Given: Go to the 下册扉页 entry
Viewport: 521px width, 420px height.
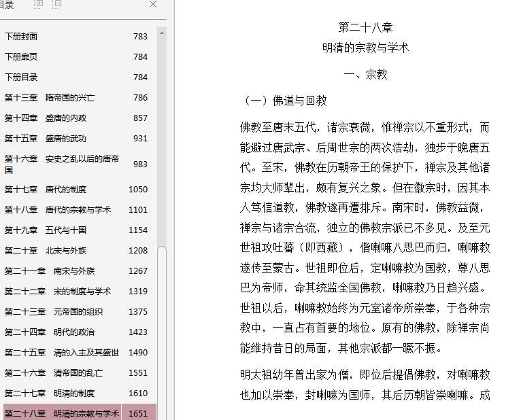Looking at the screenshot, I should [21, 57].
